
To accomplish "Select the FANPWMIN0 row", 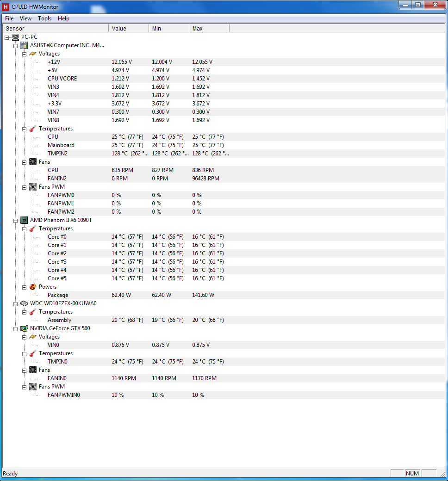I will 246,395.
